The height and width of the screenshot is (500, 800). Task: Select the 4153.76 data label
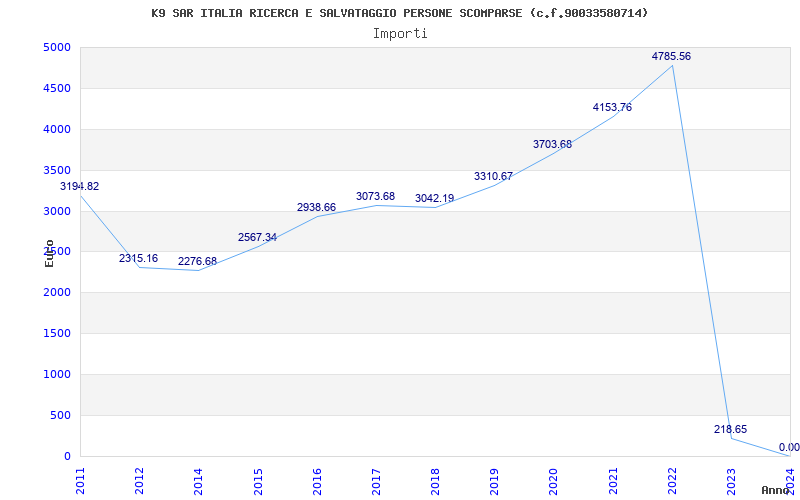coord(612,108)
